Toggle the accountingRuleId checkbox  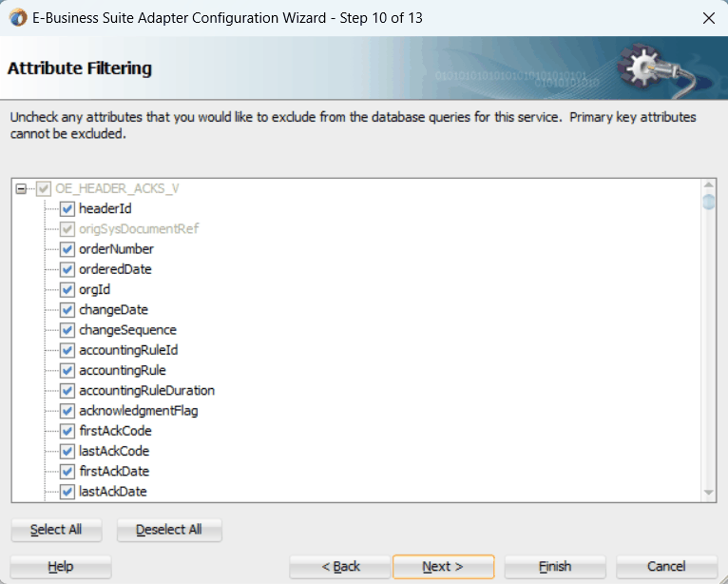67,350
